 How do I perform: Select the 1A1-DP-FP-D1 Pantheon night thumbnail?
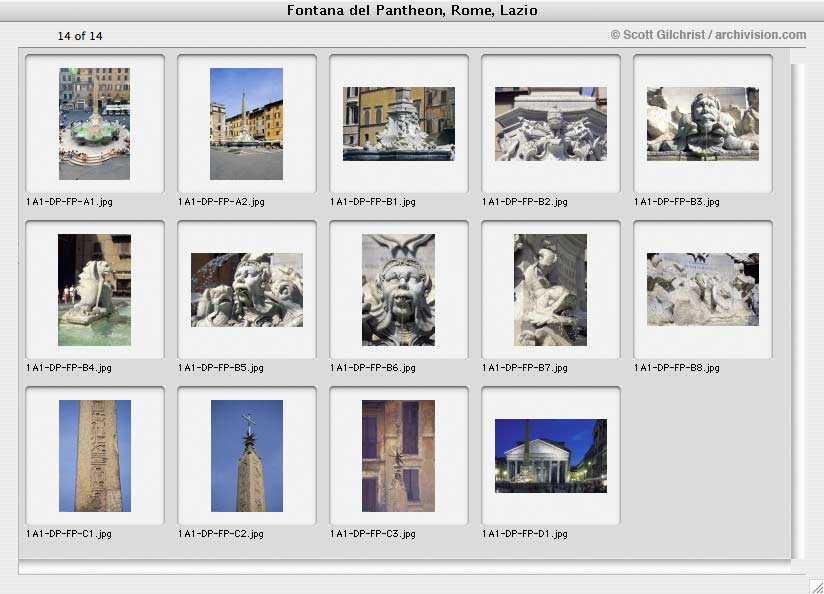click(551, 456)
